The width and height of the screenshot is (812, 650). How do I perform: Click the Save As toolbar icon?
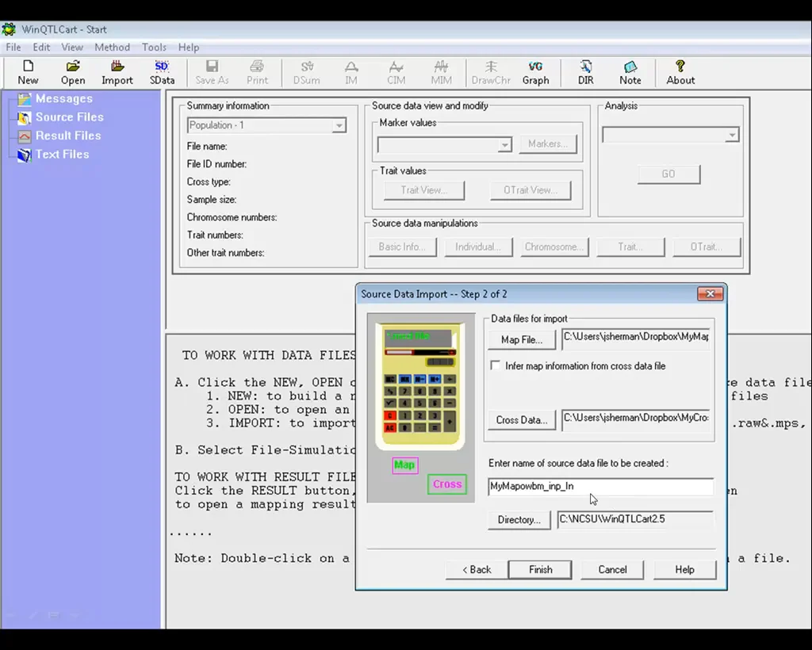pos(212,72)
